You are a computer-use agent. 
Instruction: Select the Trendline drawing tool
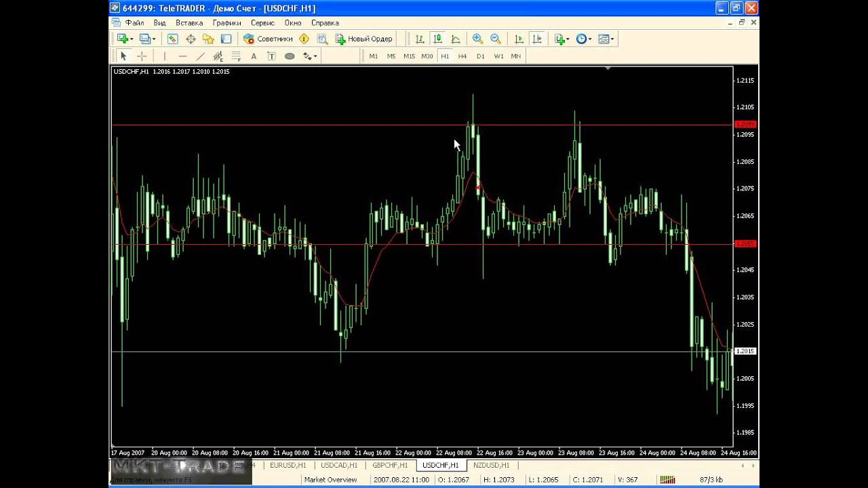point(200,56)
